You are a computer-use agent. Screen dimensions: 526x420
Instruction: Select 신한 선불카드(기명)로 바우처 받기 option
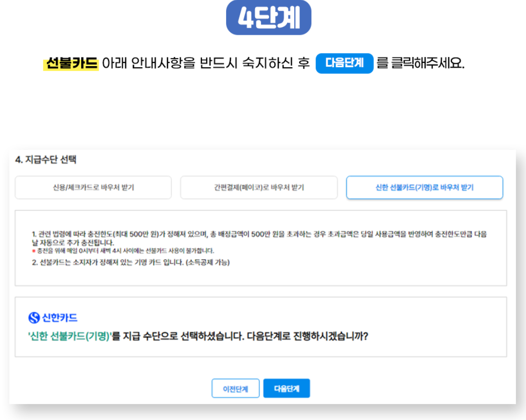point(425,187)
